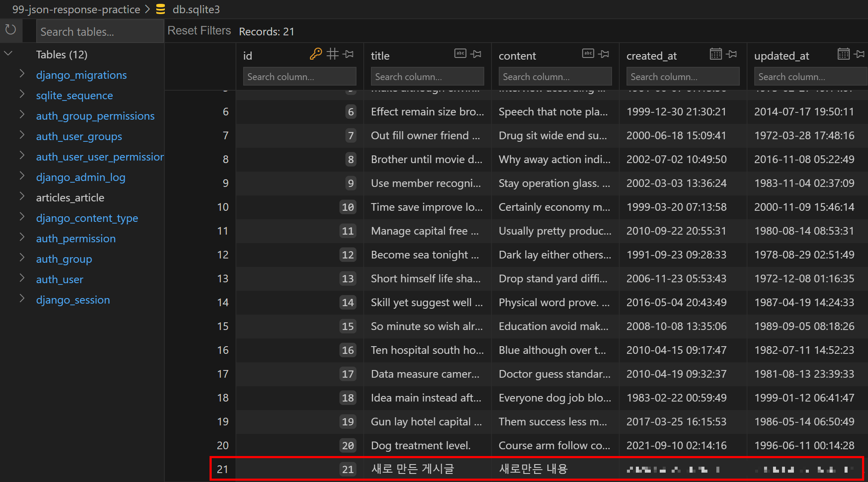Pin the created_at column

pyautogui.click(x=732, y=54)
